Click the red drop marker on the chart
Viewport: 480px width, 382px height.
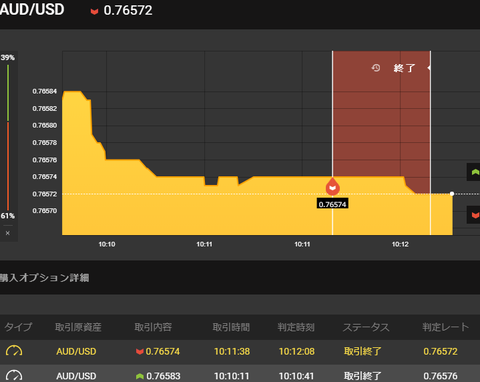(333, 187)
